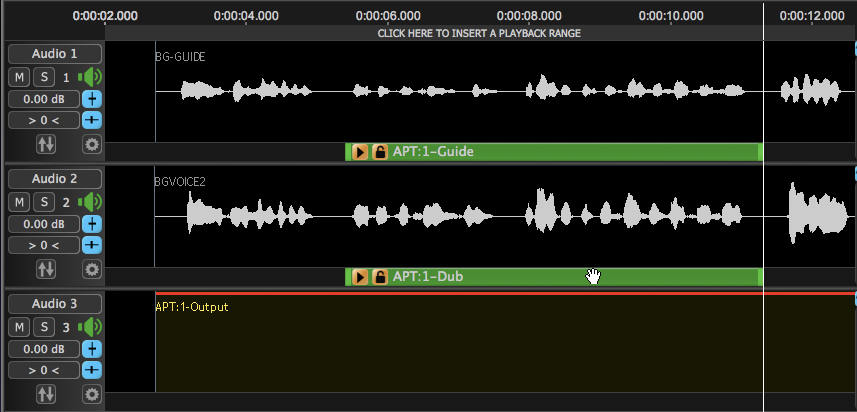Play the APT:1-Guide process region
Image resolution: width=857 pixels, height=412 pixels.
361,152
